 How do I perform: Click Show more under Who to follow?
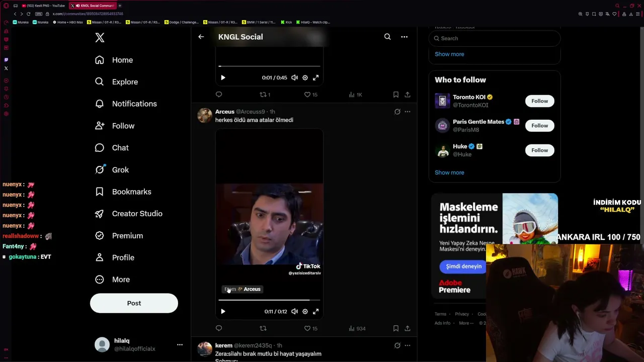[x=449, y=172]
